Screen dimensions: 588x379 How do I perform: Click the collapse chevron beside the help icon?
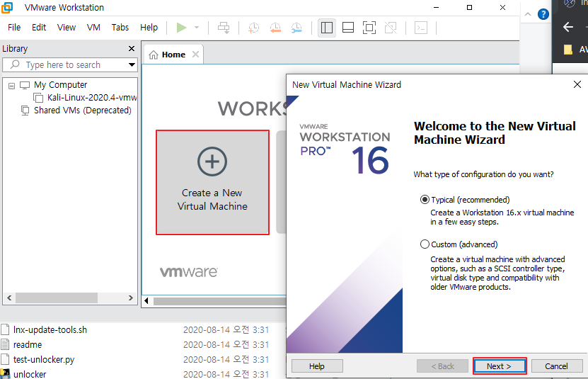[528, 14]
